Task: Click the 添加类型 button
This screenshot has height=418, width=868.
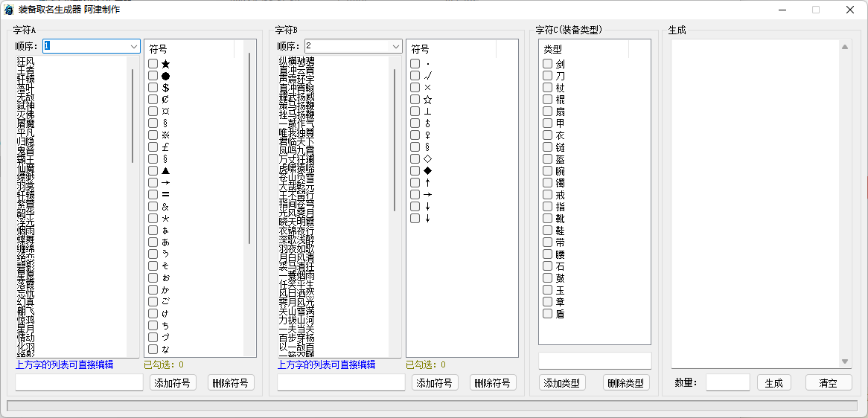Action: tap(562, 382)
